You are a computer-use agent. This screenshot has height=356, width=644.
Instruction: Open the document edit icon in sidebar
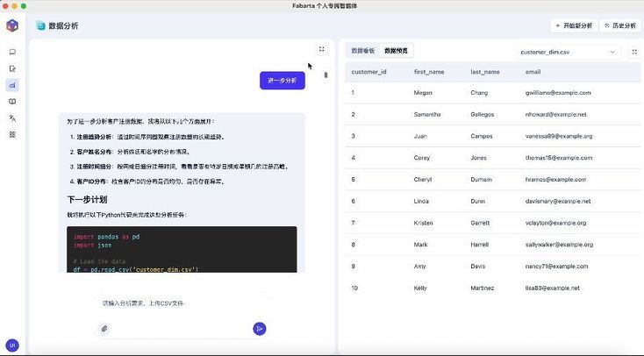12,68
